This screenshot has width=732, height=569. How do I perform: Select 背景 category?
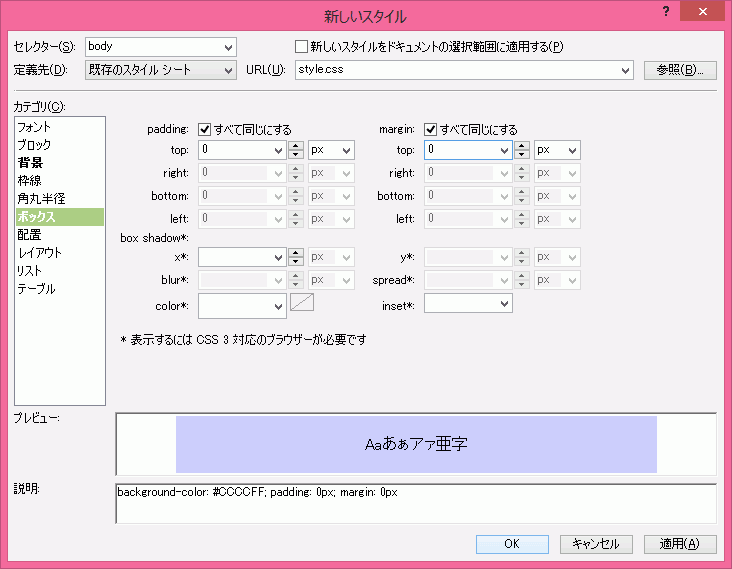[59, 163]
